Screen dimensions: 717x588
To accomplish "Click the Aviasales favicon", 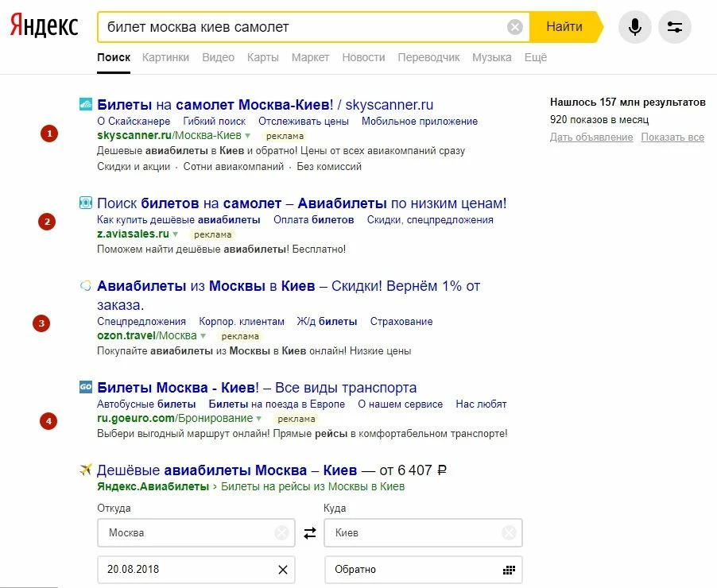I will (86, 203).
